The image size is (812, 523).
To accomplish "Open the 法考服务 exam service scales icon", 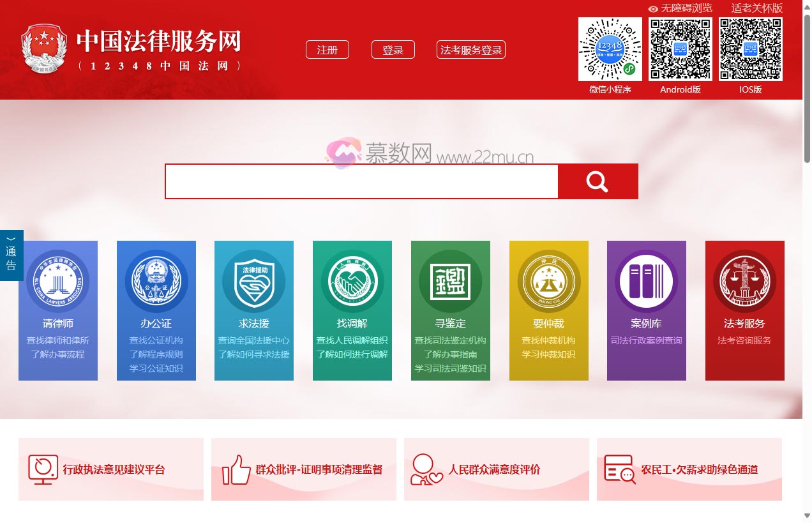I will coord(744,280).
